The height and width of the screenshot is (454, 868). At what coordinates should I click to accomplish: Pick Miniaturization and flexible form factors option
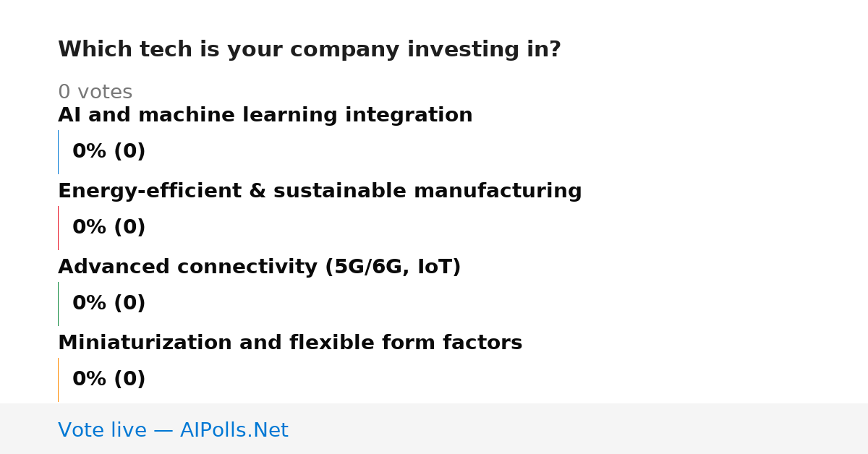coord(289,343)
